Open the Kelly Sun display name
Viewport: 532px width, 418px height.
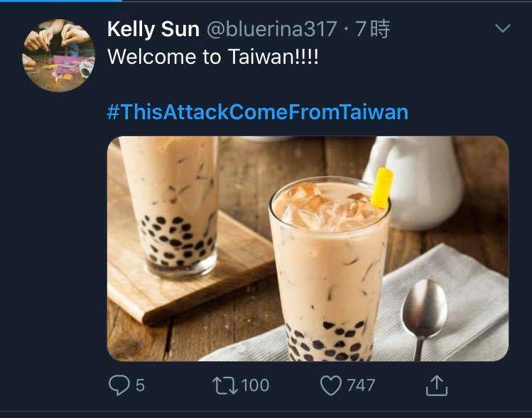(153, 29)
